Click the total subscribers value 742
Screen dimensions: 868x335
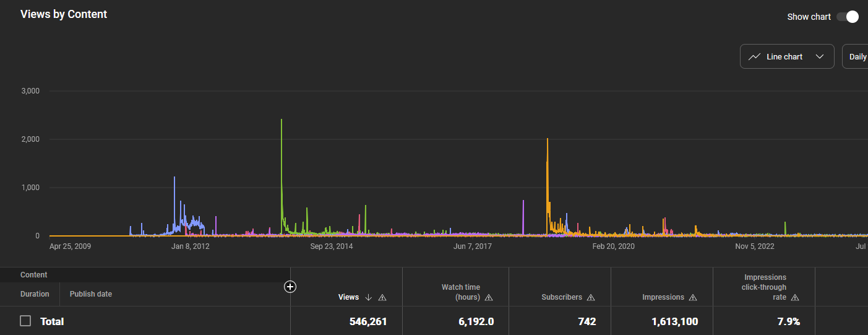pyautogui.click(x=587, y=321)
